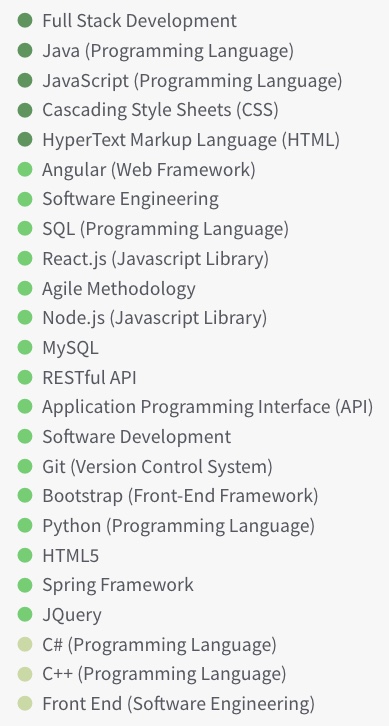The width and height of the screenshot is (389, 726).
Task: Click the pale dot next to Front End
Action: pyautogui.click(x=25, y=704)
